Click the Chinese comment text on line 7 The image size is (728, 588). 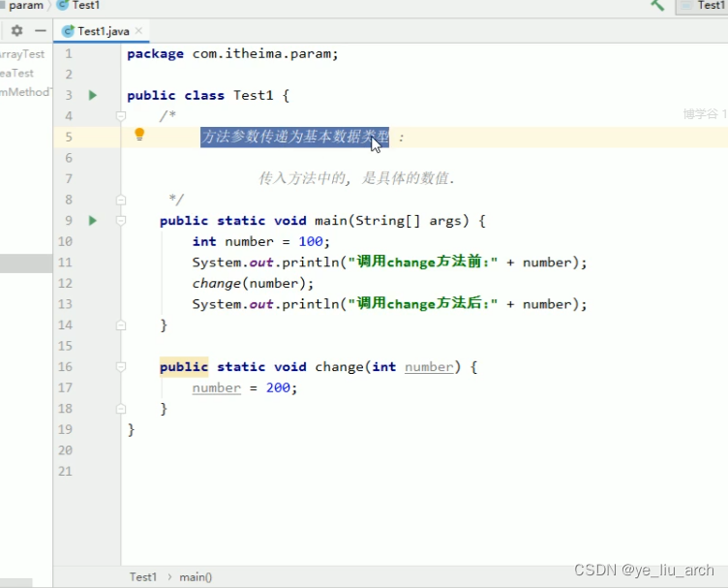point(356,178)
